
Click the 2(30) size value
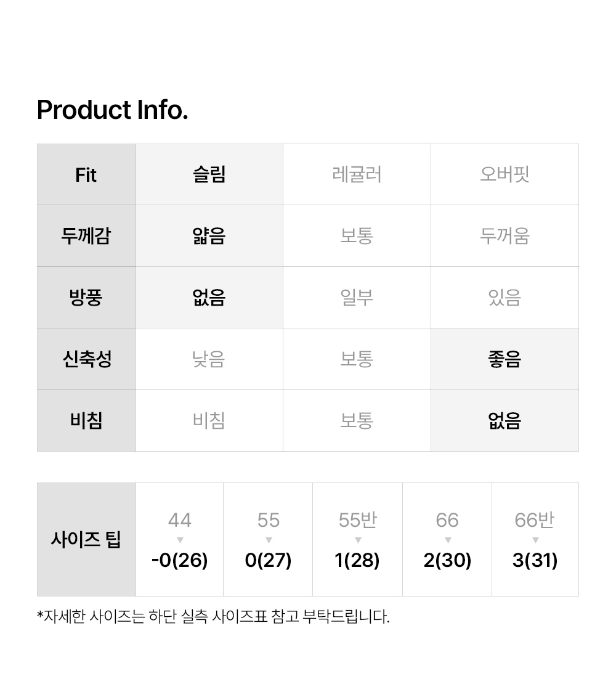[448, 561]
